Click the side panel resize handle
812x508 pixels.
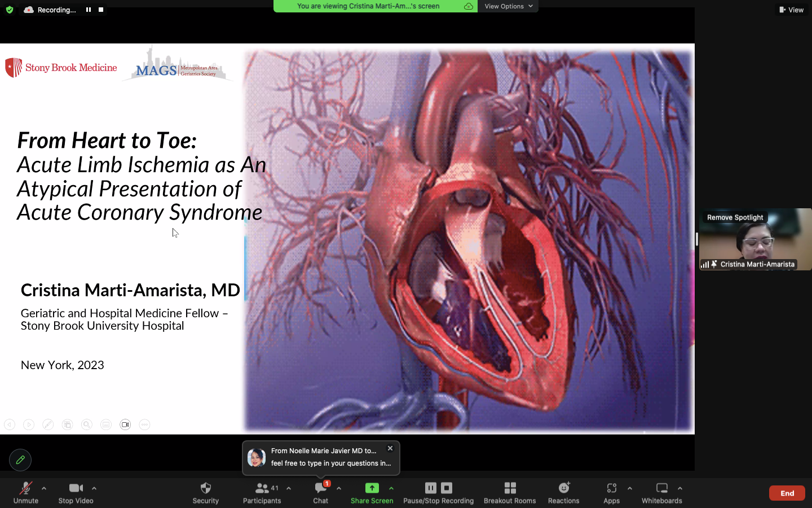coord(697,239)
